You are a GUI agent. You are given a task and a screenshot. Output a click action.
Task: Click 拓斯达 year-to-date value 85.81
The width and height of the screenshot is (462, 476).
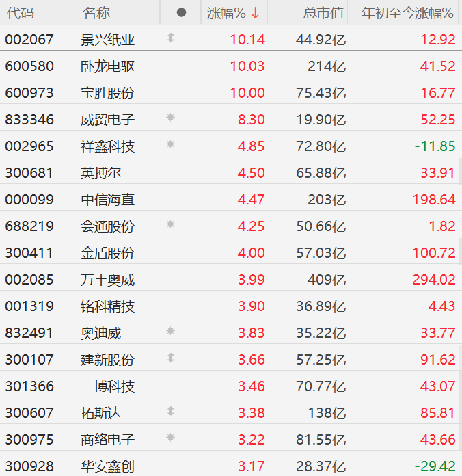[x=438, y=413]
